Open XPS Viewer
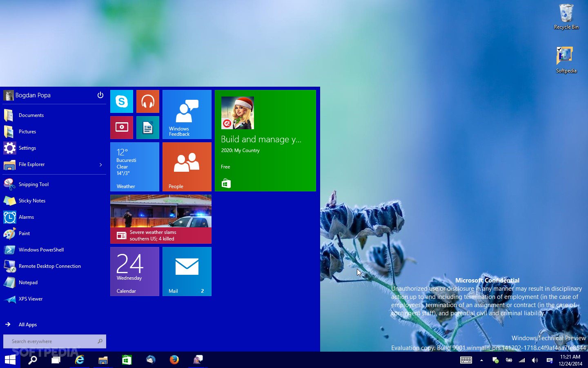The width and height of the screenshot is (588, 368). coord(54,299)
